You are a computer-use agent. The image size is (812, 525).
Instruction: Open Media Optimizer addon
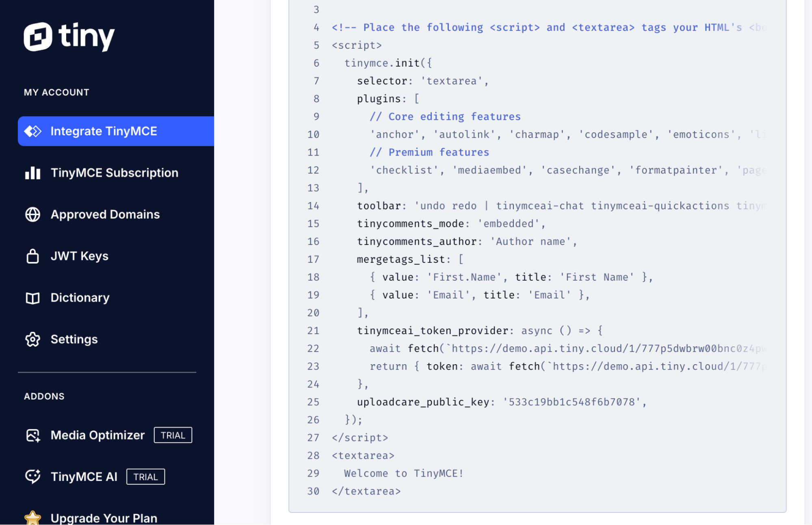(x=97, y=435)
